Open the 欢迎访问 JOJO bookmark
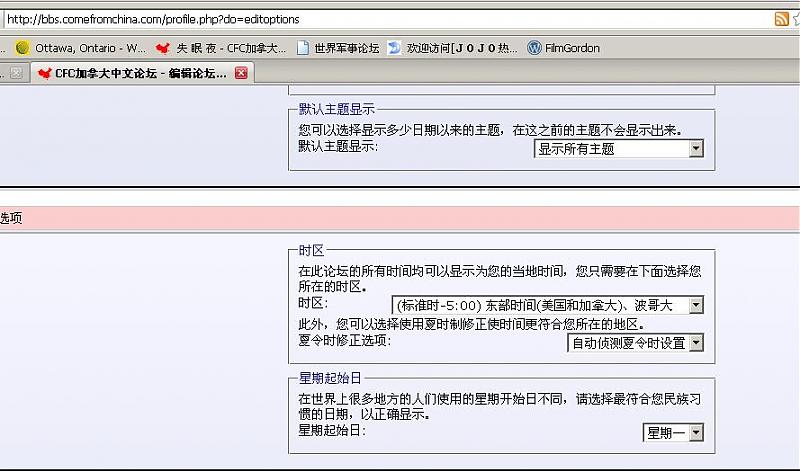The width and height of the screenshot is (800, 472). [453, 47]
